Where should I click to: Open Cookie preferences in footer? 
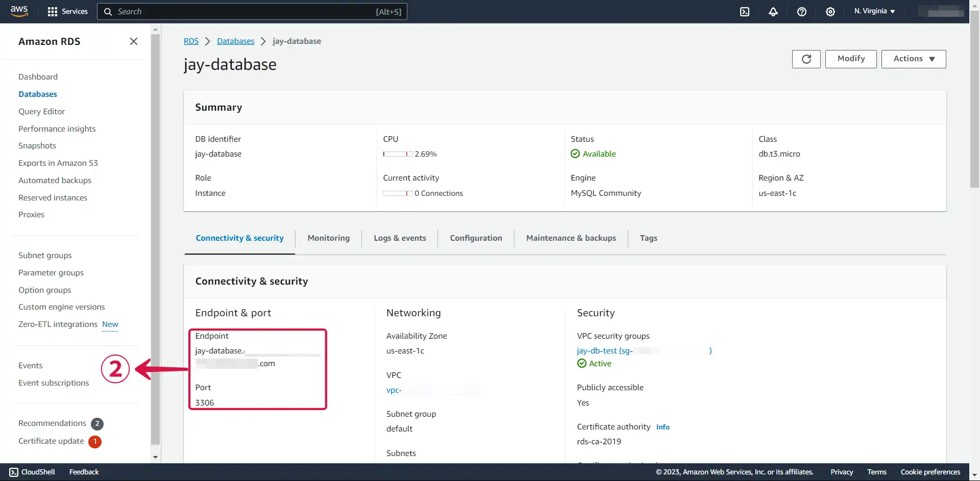pos(930,472)
